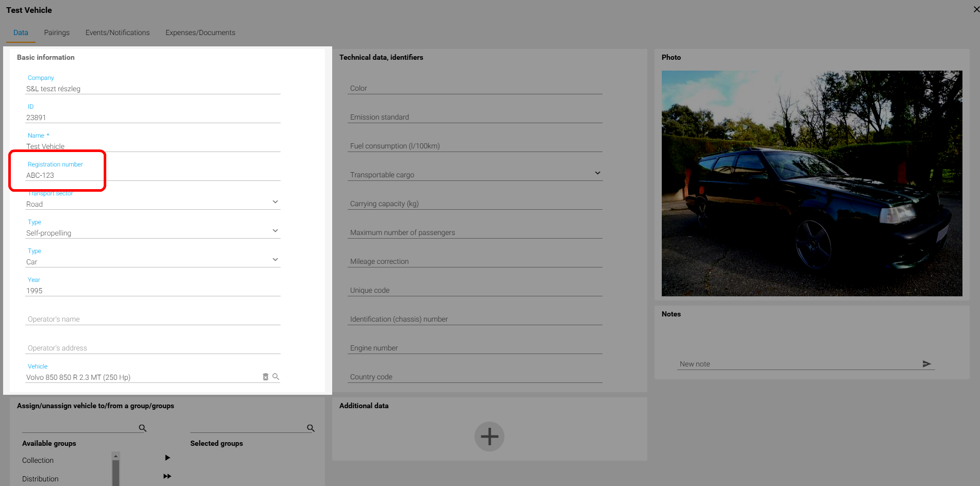Open the Expenses/Documents tab
980x486 pixels.
click(x=200, y=32)
